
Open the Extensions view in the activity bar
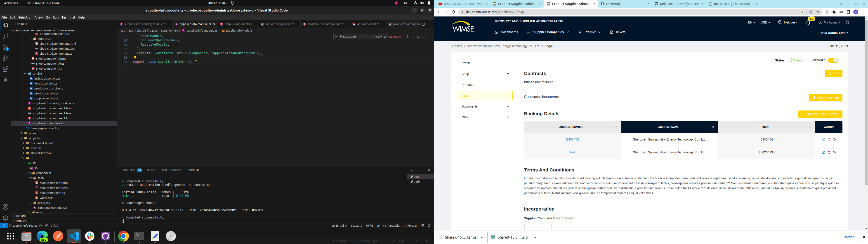coord(5,69)
